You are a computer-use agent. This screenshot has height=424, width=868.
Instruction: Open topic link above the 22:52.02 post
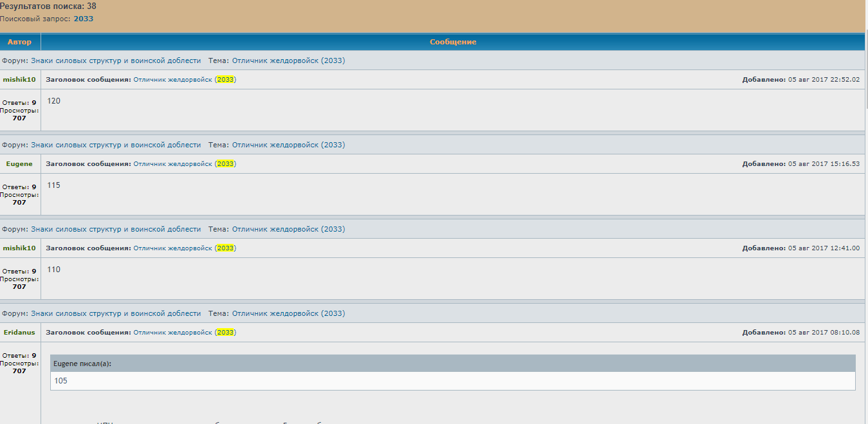tap(288, 60)
